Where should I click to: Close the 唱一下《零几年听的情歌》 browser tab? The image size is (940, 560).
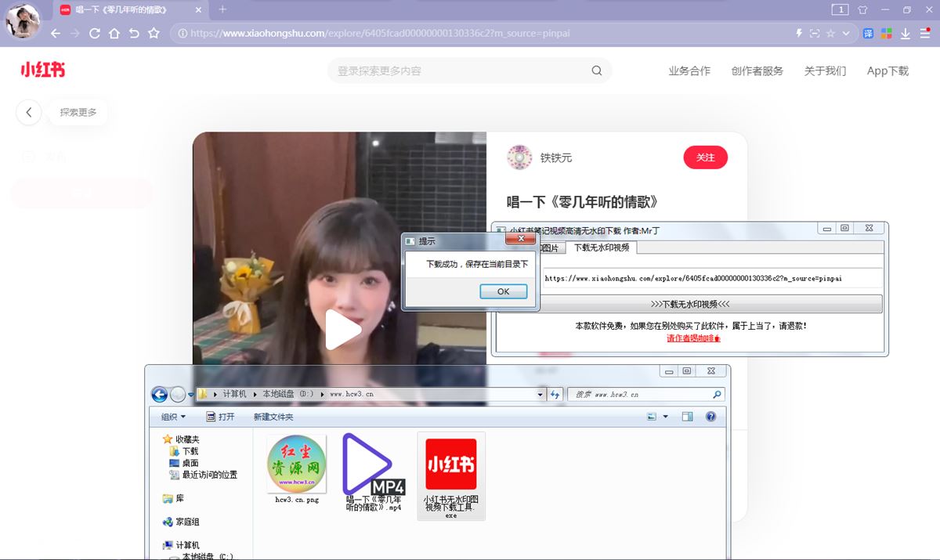pyautogui.click(x=199, y=10)
